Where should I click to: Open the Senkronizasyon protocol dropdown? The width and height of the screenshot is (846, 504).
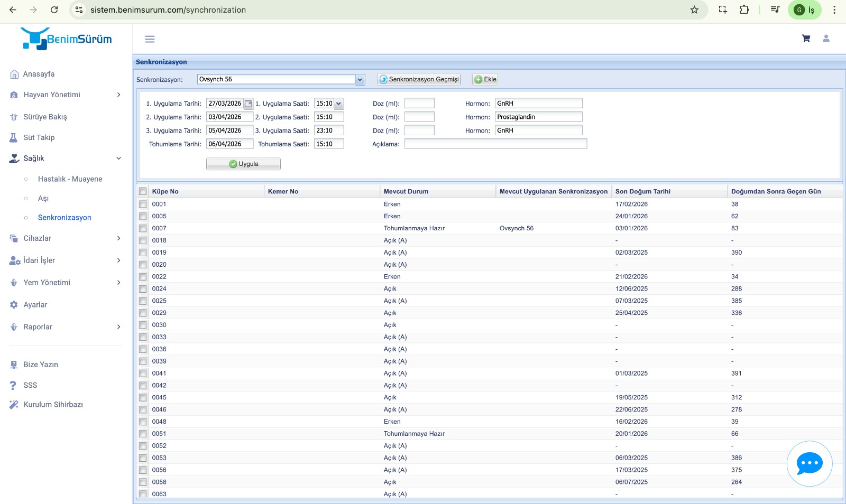[360, 80]
